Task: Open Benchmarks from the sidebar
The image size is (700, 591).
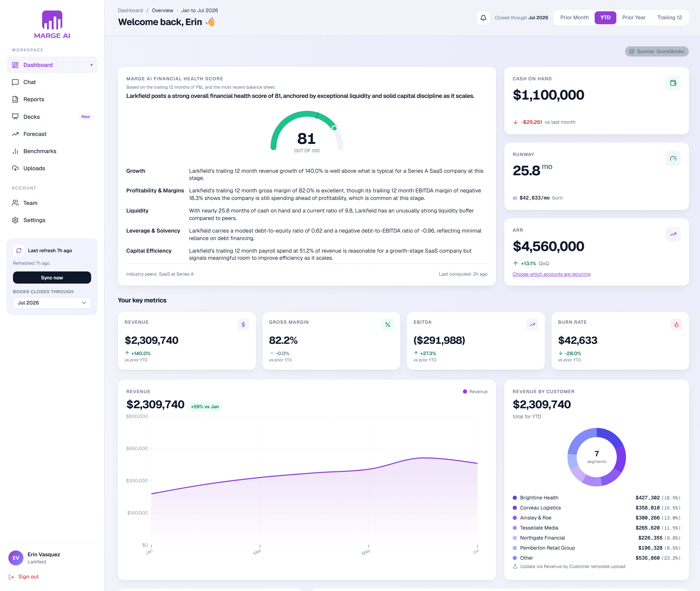Action: tap(52, 151)
